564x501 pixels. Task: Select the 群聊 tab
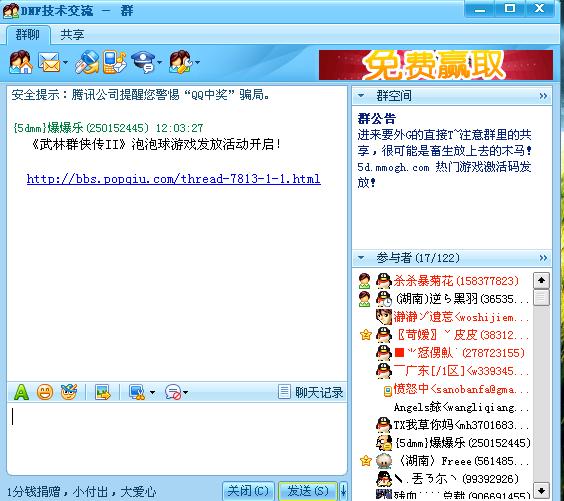pyautogui.click(x=28, y=35)
